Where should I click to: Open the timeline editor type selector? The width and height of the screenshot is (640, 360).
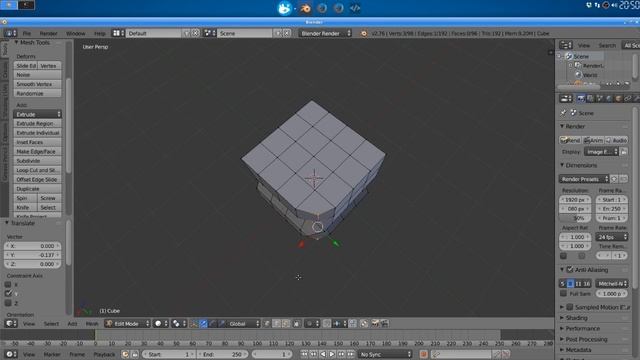click(x=11, y=354)
